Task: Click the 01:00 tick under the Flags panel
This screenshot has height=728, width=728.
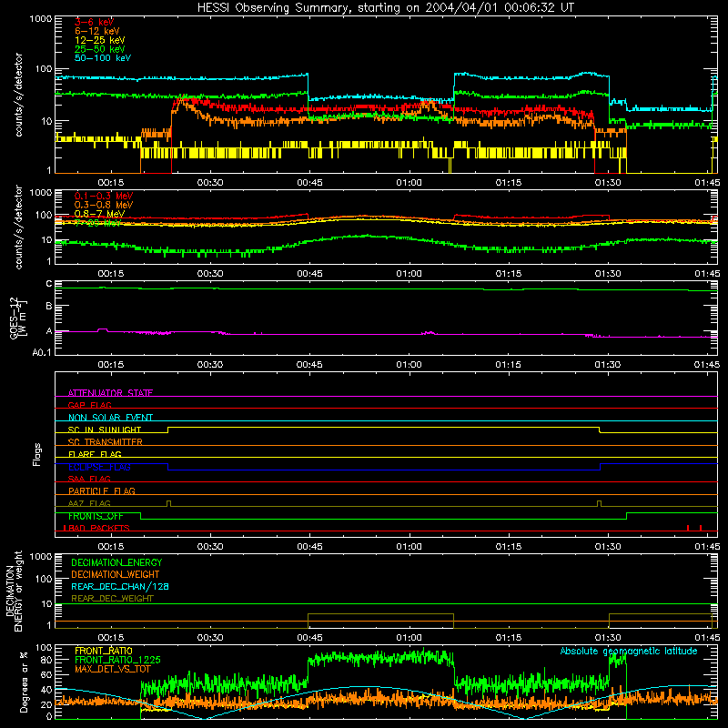Action: pyautogui.click(x=409, y=547)
